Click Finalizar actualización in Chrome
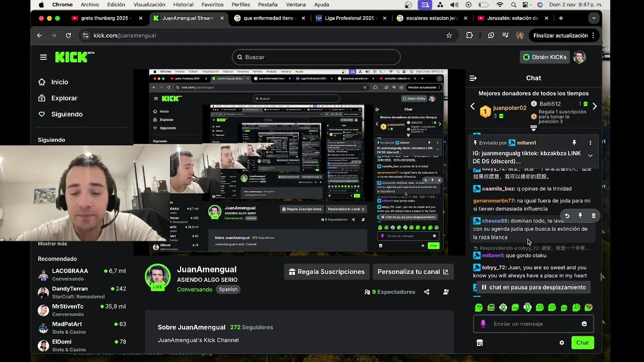 point(564,36)
